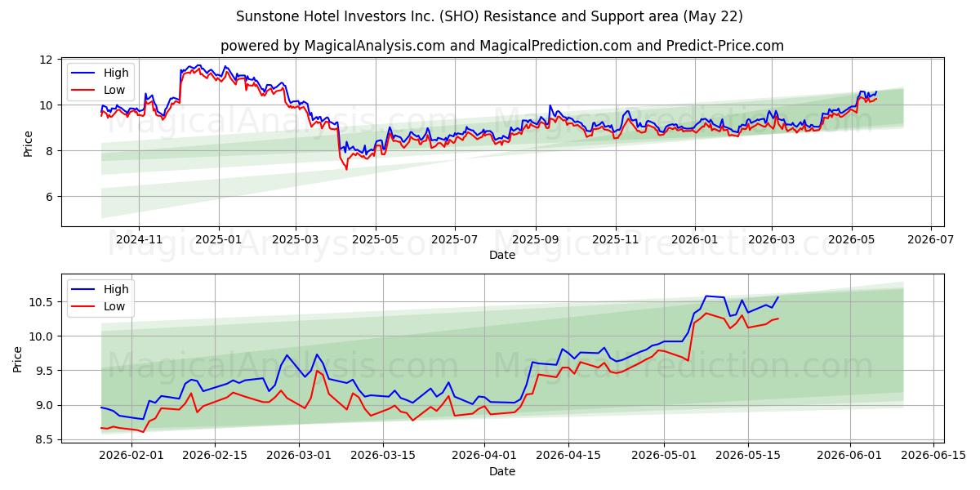Click the '2025-01' tick label on the top chart
The height and width of the screenshot is (490, 980).
[x=219, y=239]
